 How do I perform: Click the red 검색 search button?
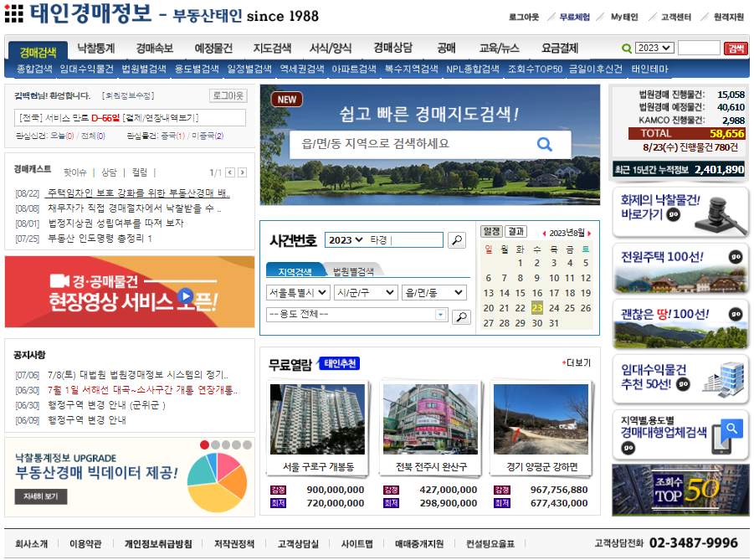click(x=739, y=49)
